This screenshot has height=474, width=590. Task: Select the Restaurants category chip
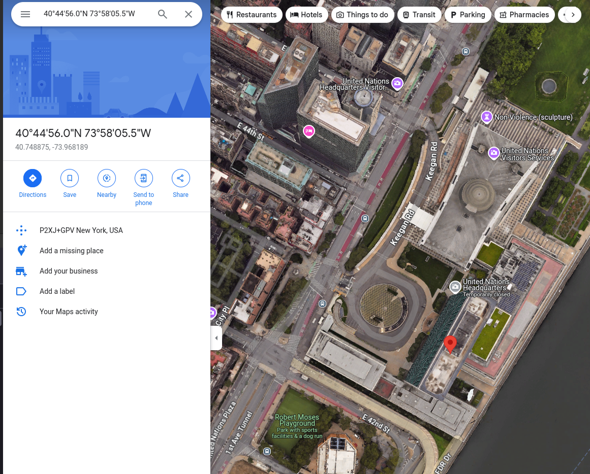pos(252,15)
